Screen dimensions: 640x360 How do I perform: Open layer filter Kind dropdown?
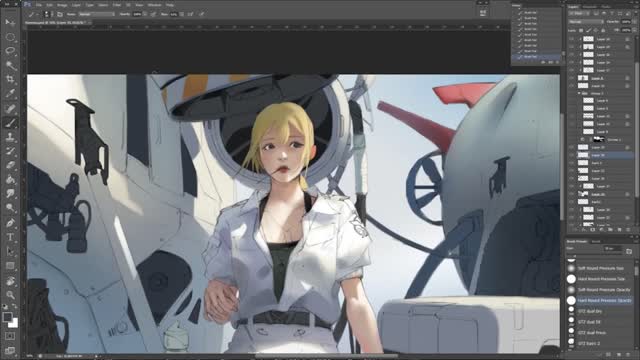[x=580, y=13]
